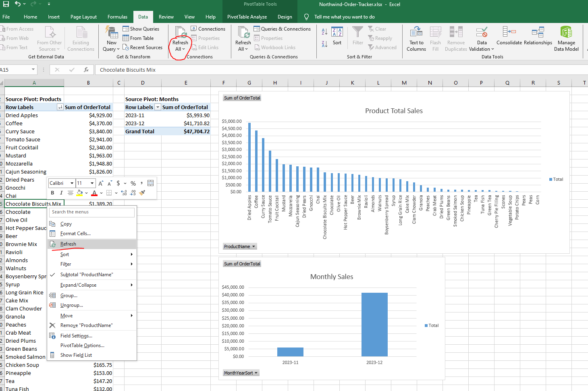Open the New Query dropdown
The width and height of the screenshot is (588, 391).
(x=111, y=39)
